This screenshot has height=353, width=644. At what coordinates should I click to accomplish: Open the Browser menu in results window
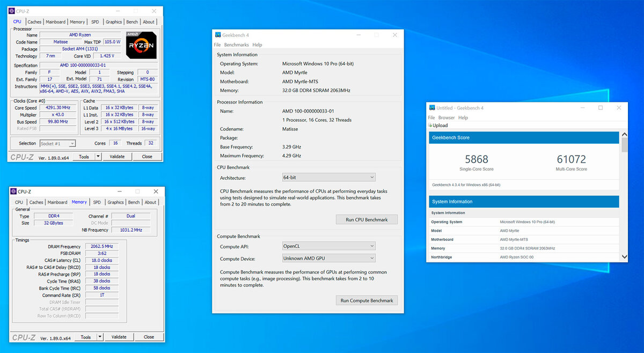tap(447, 117)
